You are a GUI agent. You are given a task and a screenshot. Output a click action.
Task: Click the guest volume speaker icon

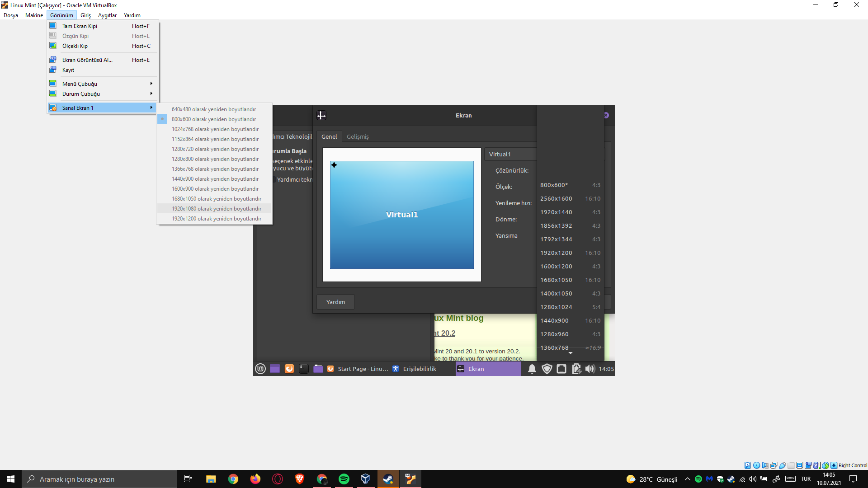[590, 369]
